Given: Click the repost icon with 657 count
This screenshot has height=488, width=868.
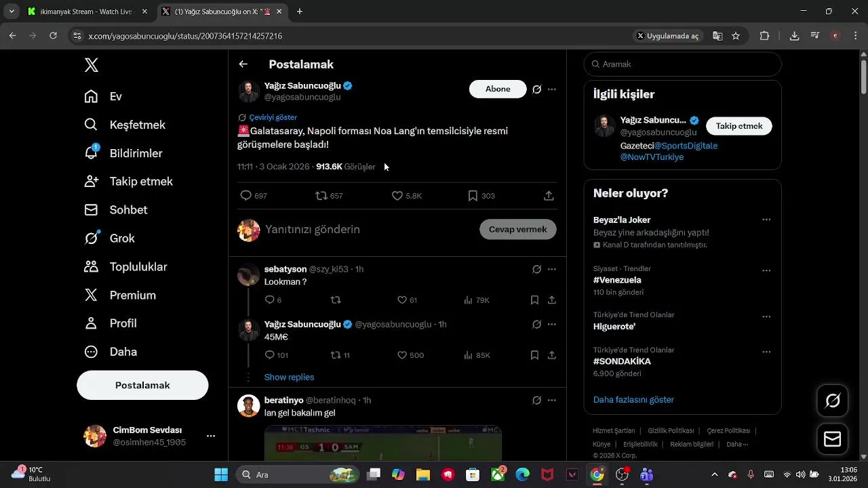Looking at the screenshot, I should tap(321, 196).
